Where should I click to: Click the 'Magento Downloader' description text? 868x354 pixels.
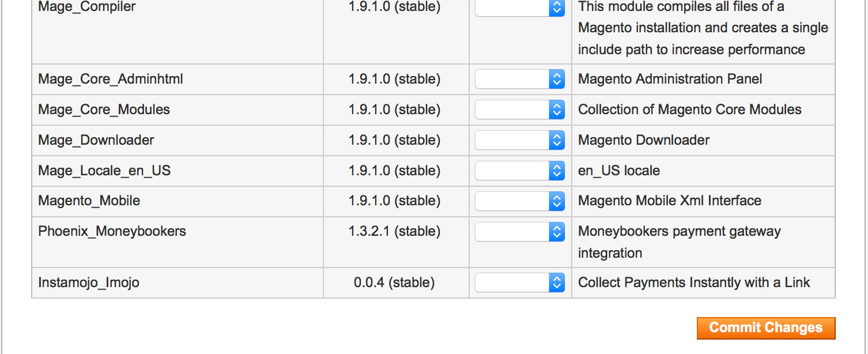[644, 140]
